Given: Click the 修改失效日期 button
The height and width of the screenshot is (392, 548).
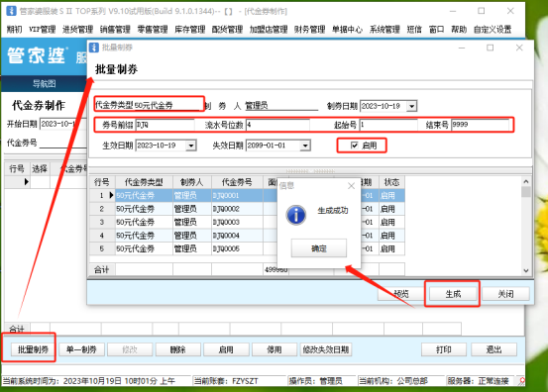Looking at the screenshot, I should click(326, 349).
